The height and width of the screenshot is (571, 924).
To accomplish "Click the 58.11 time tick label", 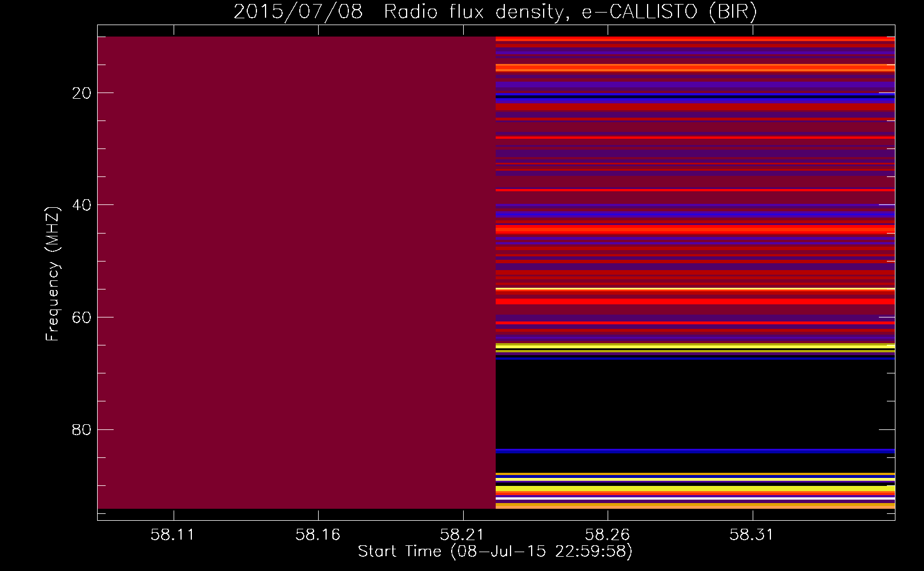I will (x=173, y=535).
